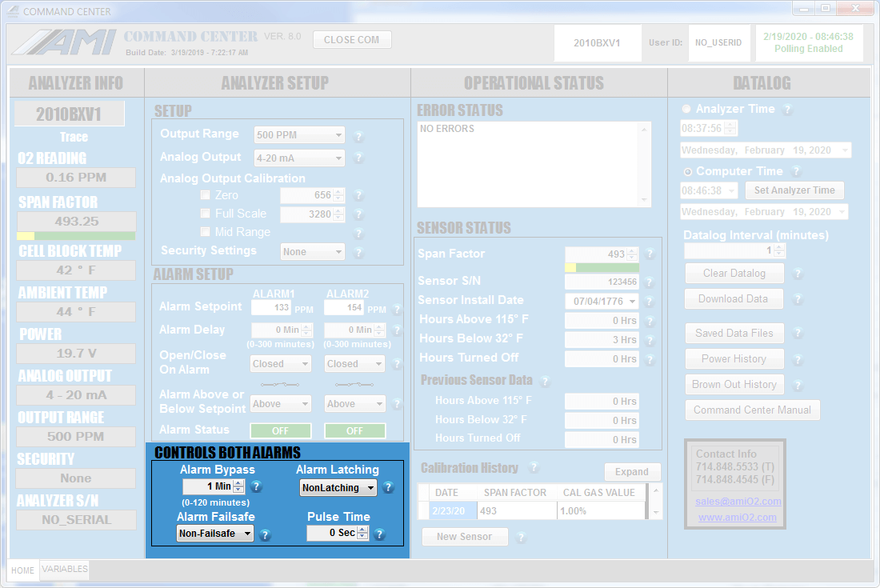This screenshot has height=588, width=880.
Task: Select the 2/23/20 calibration history row
Action: (531, 511)
